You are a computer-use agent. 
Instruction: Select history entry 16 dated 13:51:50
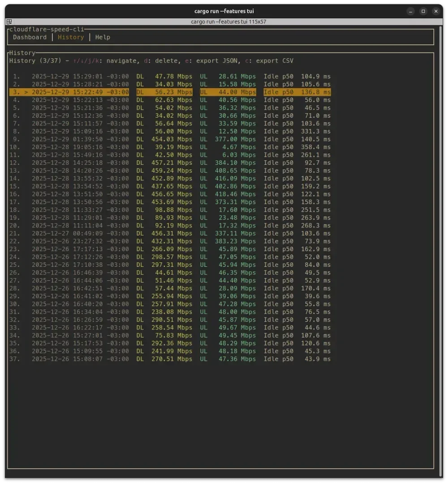[x=170, y=194]
